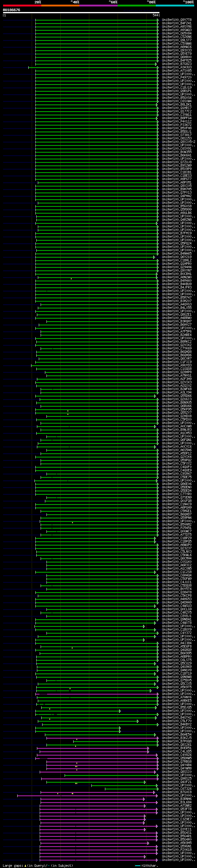Click hit label UniRef100_Q6H800

pyautogui.click(x=176, y=57)
